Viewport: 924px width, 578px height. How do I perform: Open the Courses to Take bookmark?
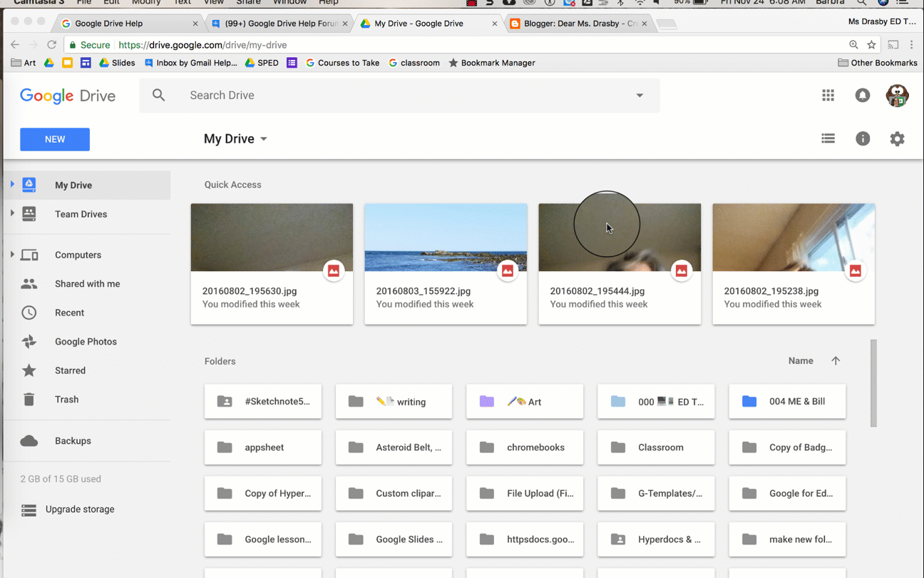coord(342,63)
